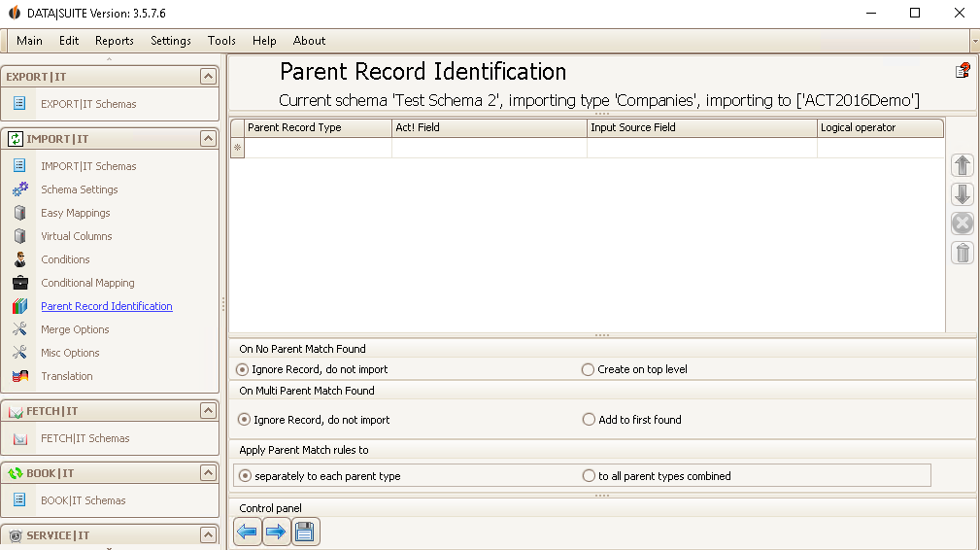Collapse the IMPORT|IT panel
This screenshot has height=550, width=980.
208,138
